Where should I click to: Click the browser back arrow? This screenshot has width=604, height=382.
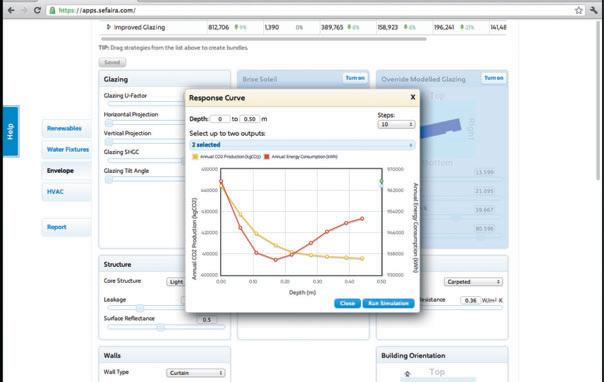[x=11, y=10]
